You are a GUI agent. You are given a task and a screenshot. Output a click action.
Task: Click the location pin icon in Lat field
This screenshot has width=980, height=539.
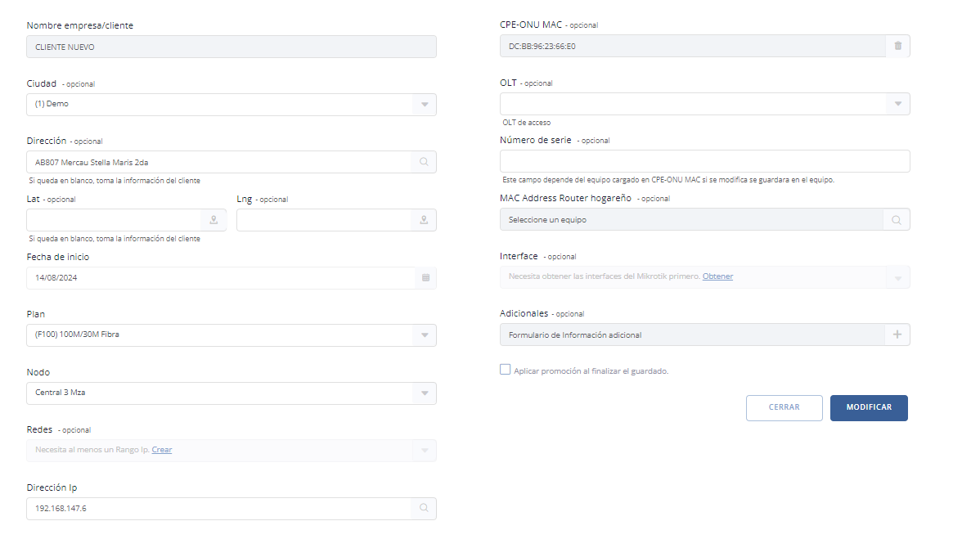coord(214,220)
